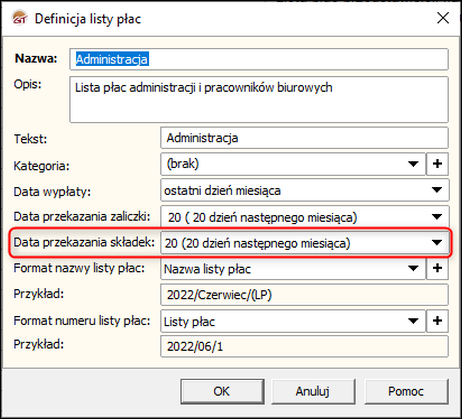
Task: Click the Nazwa input field
Action: pyautogui.click(x=259, y=59)
